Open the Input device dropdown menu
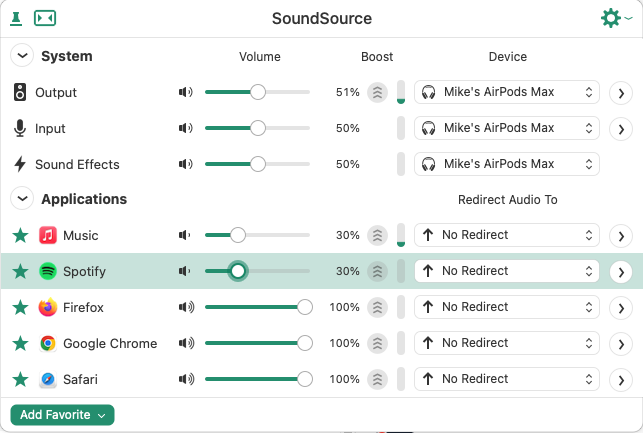This screenshot has height=433, width=643. click(506, 128)
